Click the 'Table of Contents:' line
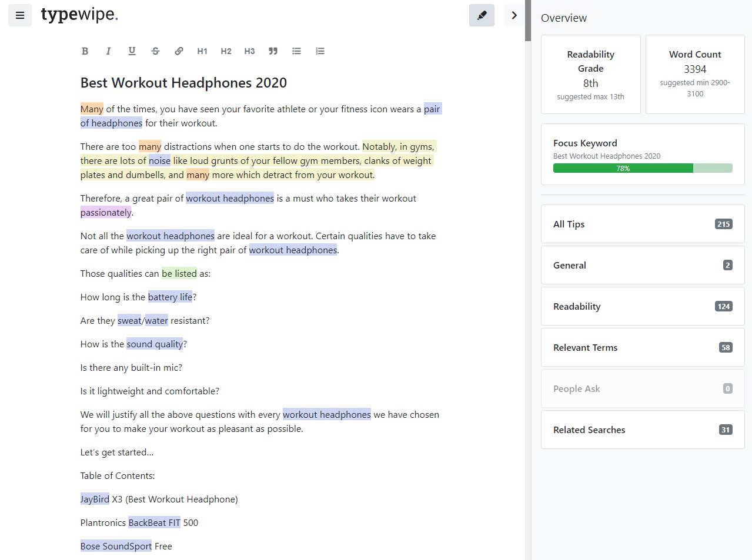The width and height of the screenshot is (752, 560). point(118,475)
